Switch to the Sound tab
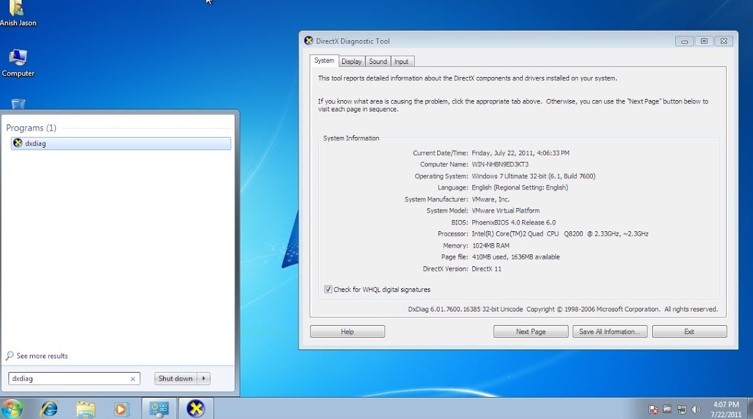This screenshot has height=419, width=753. pyautogui.click(x=378, y=62)
